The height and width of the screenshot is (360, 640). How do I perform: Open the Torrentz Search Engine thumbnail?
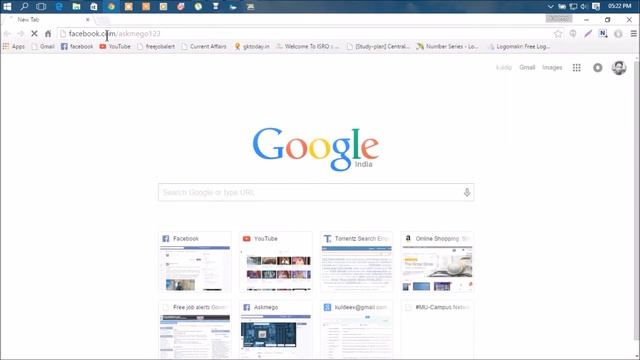tap(356, 262)
